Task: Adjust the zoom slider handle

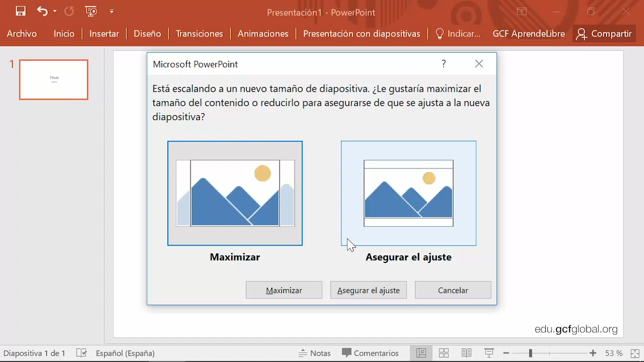Action: pyautogui.click(x=530, y=353)
